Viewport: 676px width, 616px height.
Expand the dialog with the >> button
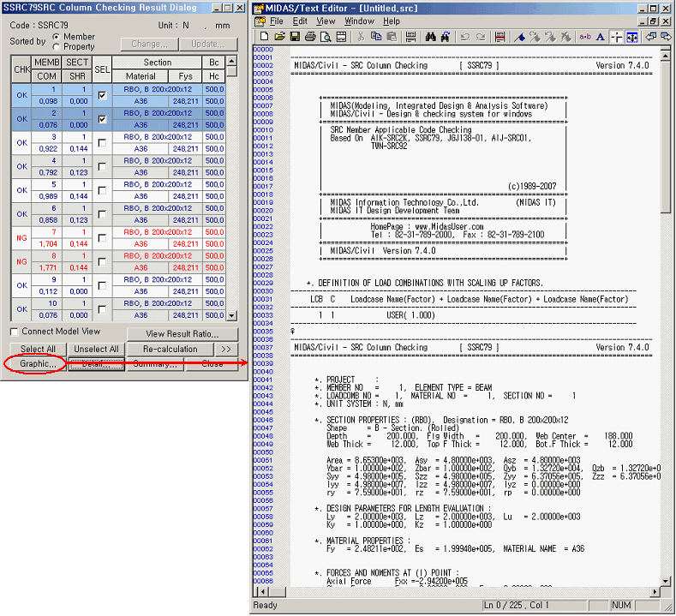225,349
